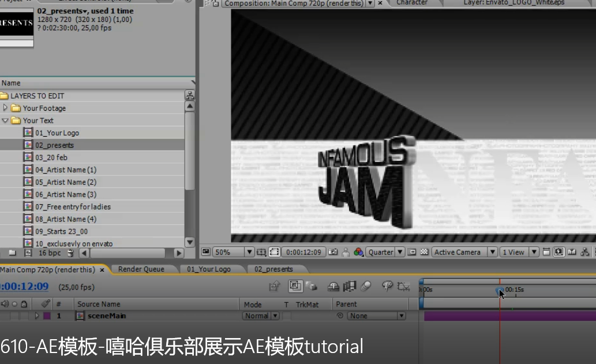Click the Timeline button in viewer
Viewport: 596px width, 364px height.
pos(572,252)
